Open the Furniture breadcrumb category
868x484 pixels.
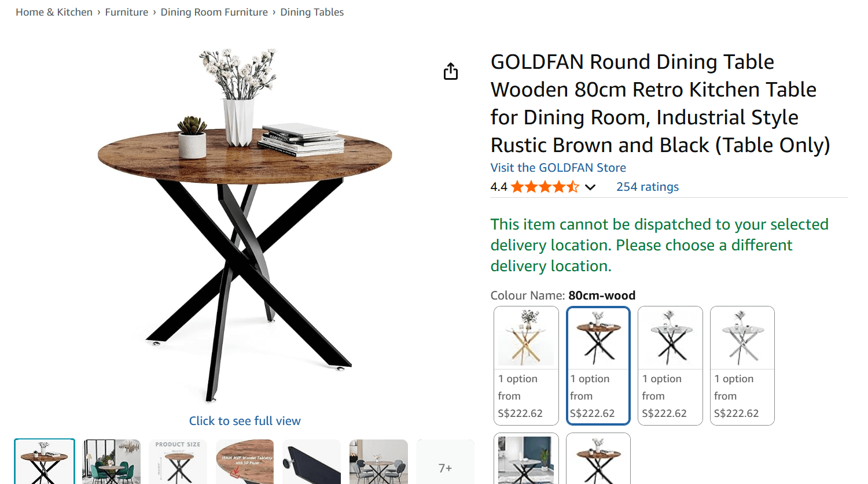point(127,12)
